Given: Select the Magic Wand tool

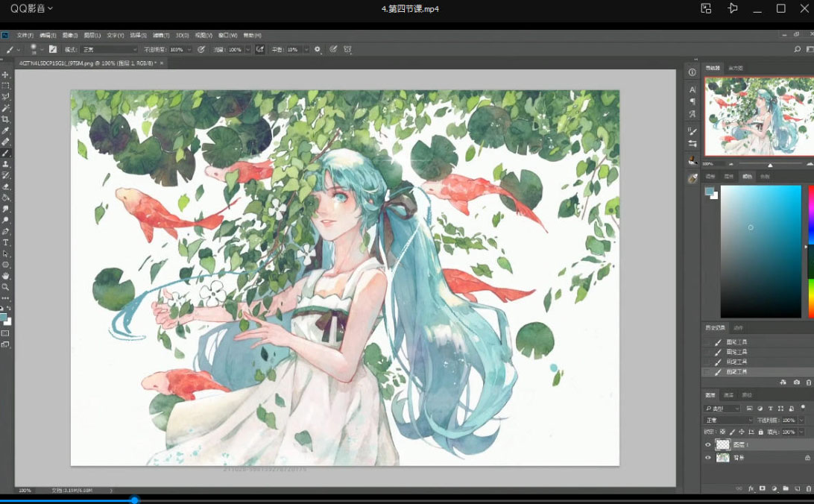Looking at the screenshot, I should pos(6,108).
